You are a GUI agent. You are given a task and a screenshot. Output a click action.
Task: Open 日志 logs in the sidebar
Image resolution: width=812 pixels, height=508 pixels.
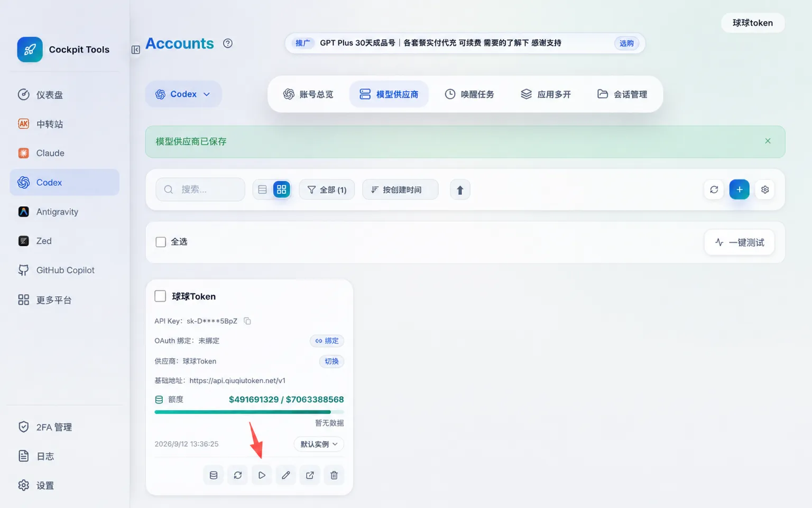tap(64, 456)
